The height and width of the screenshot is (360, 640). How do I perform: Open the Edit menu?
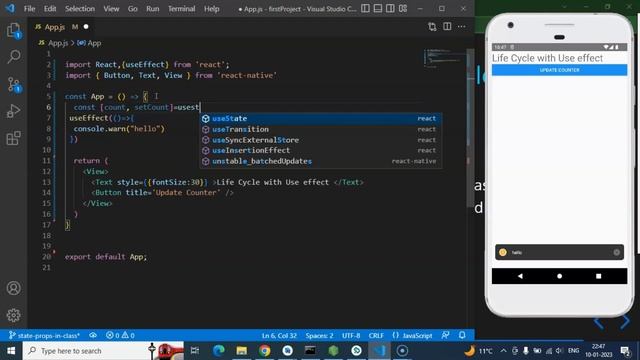[50, 9]
